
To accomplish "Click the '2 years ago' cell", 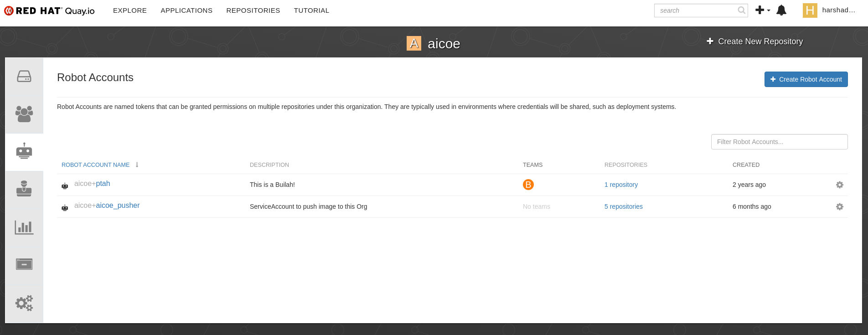I will tap(749, 185).
